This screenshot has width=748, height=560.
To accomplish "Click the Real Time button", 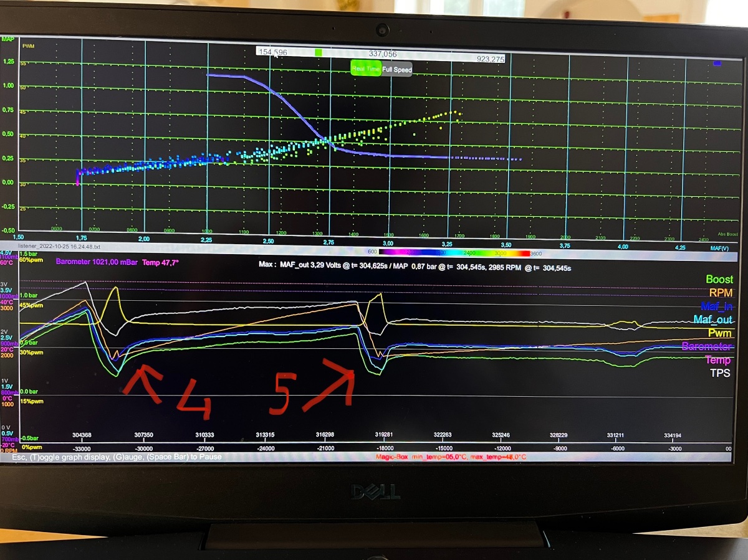I will tap(366, 69).
